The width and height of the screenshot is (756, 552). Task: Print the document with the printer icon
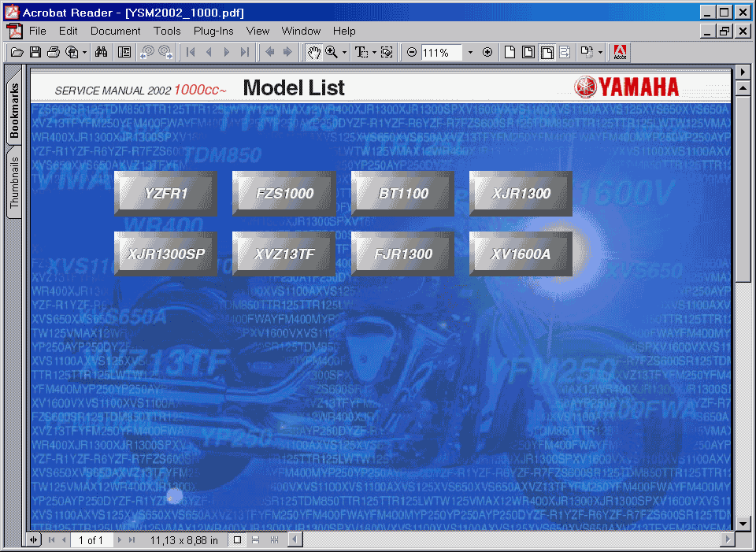click(x=54, y=52)
